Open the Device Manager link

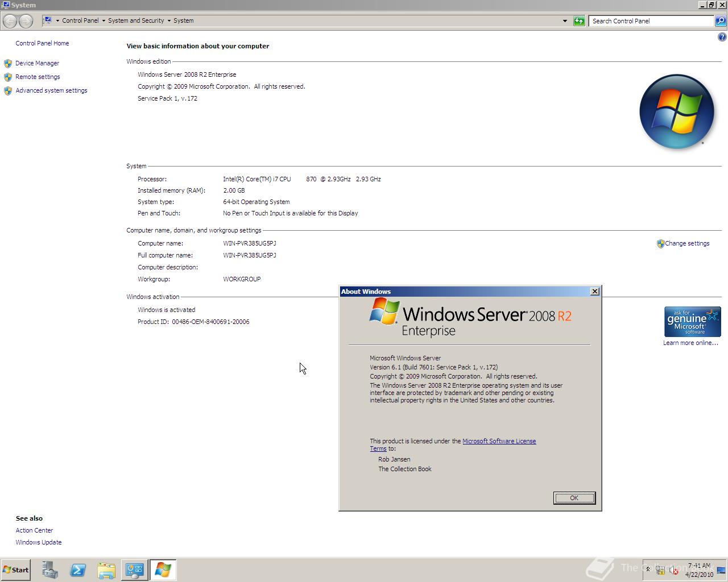(x=37, y=63)
